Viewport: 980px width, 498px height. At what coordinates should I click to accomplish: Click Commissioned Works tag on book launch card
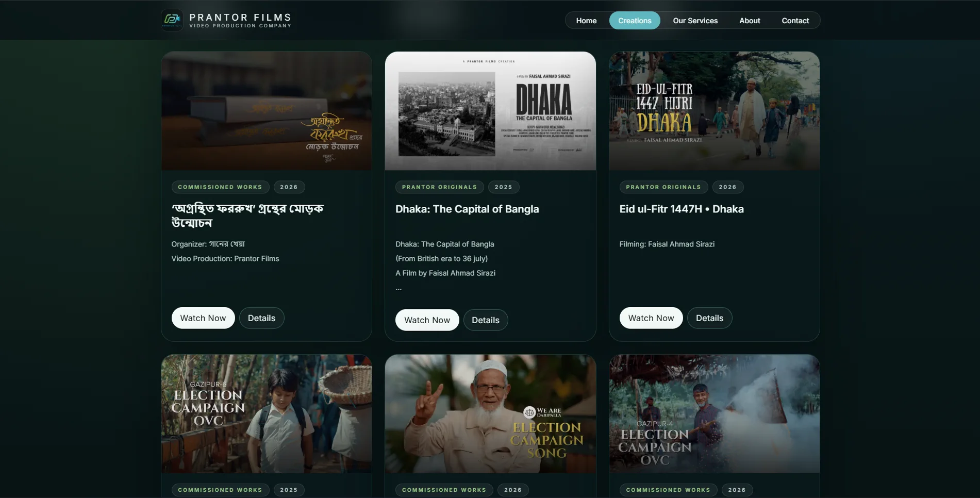coord(220,187)
